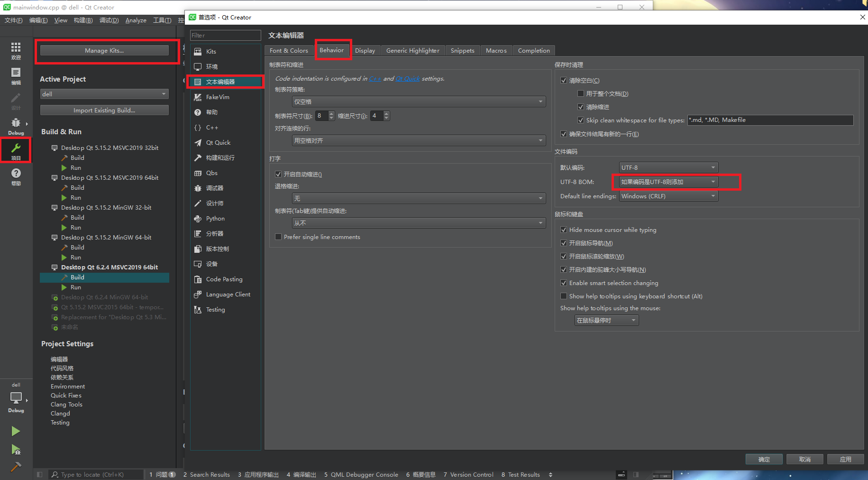
Task: Enable Show help tooltips using keyboard shortcut
Action: coord(564,296)
